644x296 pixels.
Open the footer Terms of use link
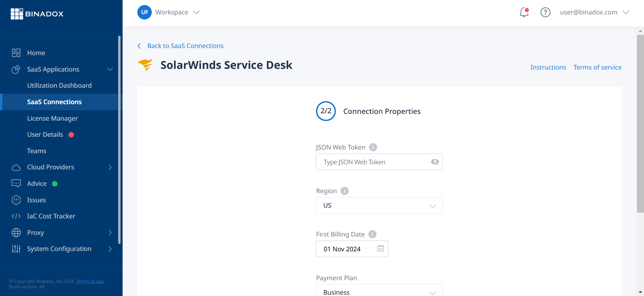coord(90,281)
